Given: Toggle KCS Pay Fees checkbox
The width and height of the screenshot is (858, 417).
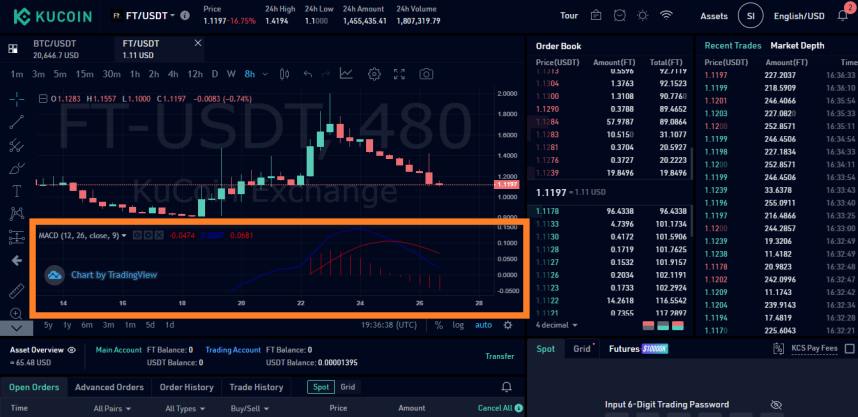Looking at the screenshot, I should pos(849,349).
